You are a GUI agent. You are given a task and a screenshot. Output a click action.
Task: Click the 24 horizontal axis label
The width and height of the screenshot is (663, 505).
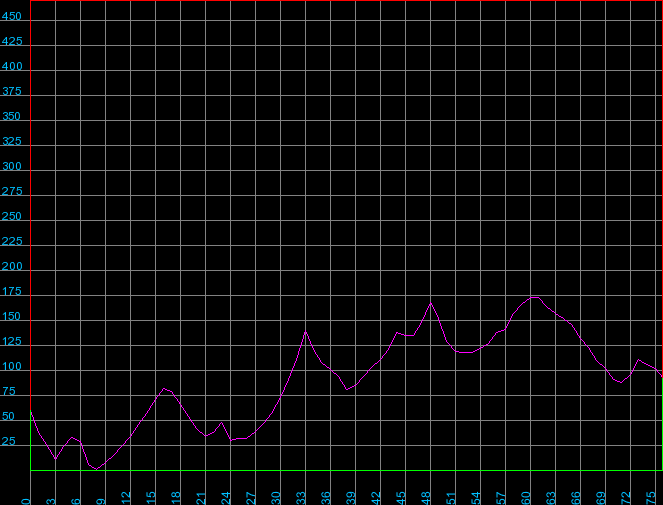point(226,498)
